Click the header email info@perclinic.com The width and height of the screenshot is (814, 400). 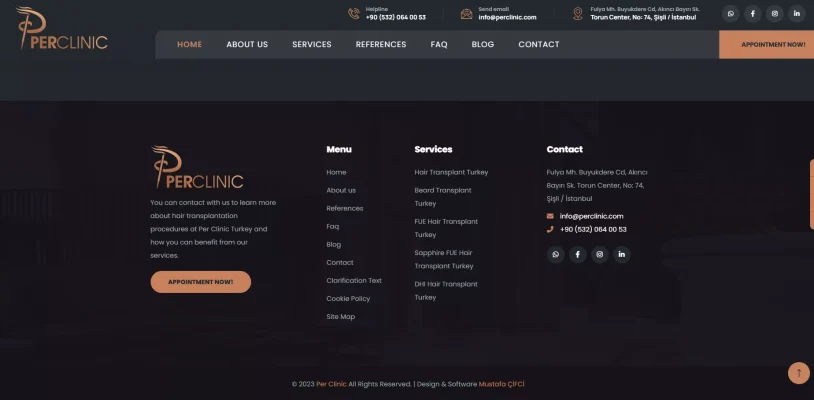click(x=507, y=17)
